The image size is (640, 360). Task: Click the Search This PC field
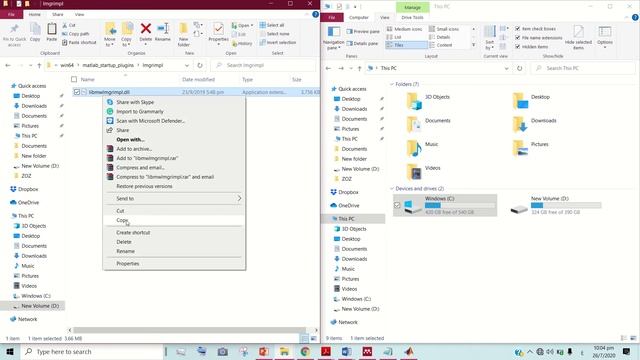coord(583,68)
